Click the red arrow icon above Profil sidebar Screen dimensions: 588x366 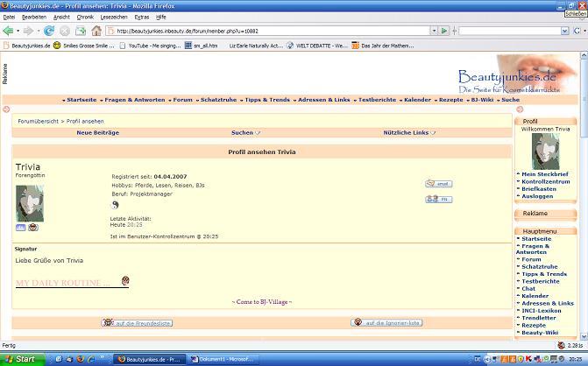pos(520,109)
